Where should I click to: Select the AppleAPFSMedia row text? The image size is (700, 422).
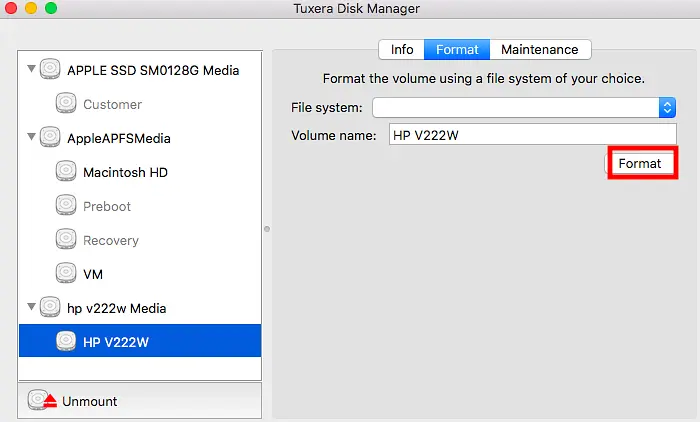(119, 138)
